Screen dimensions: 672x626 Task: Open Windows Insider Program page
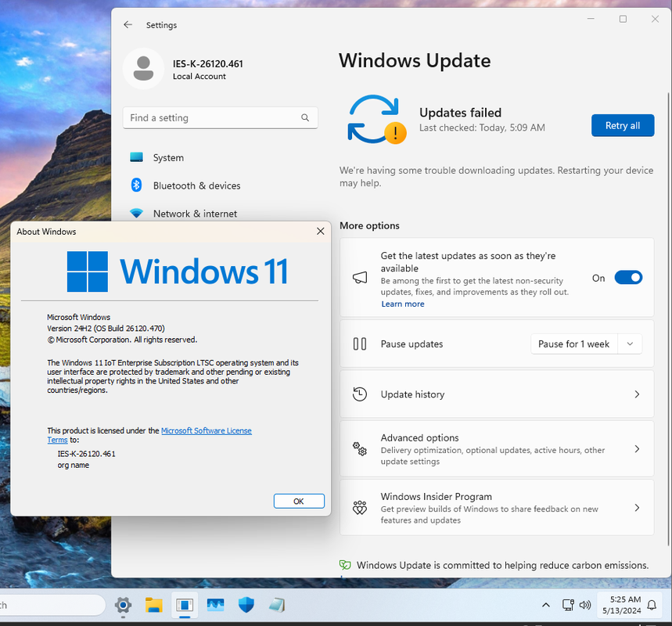[497, 508]
